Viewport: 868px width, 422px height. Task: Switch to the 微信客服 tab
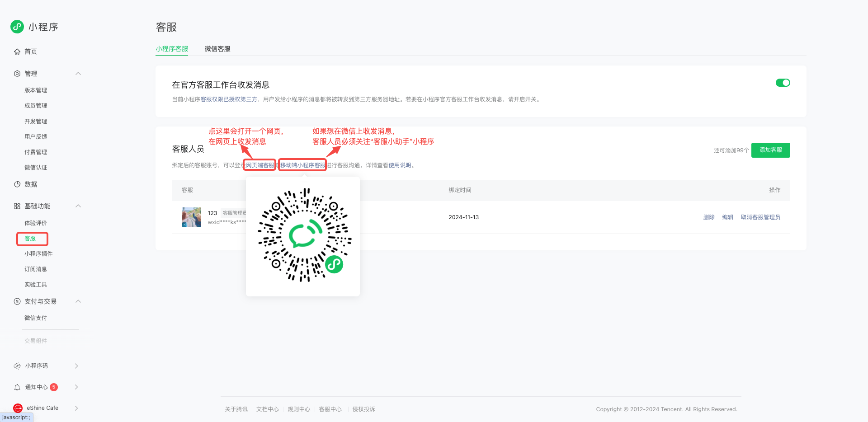(x=217, y=49)
